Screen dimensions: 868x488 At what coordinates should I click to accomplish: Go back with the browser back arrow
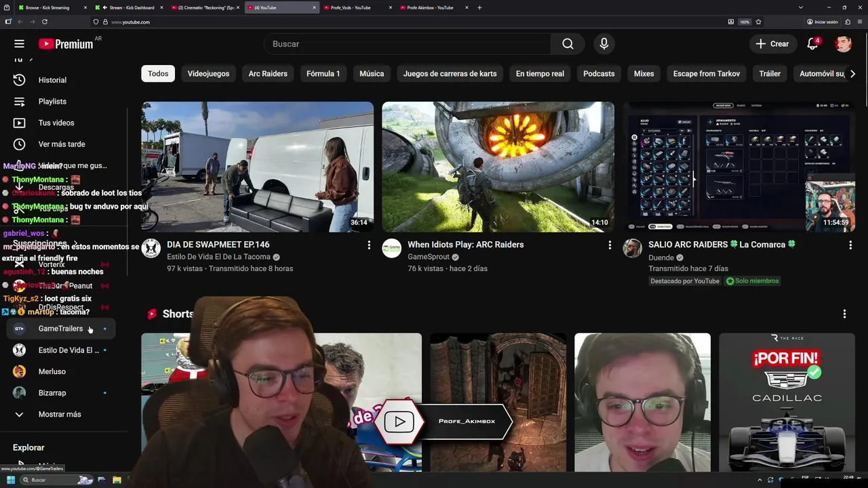(20, 22)
